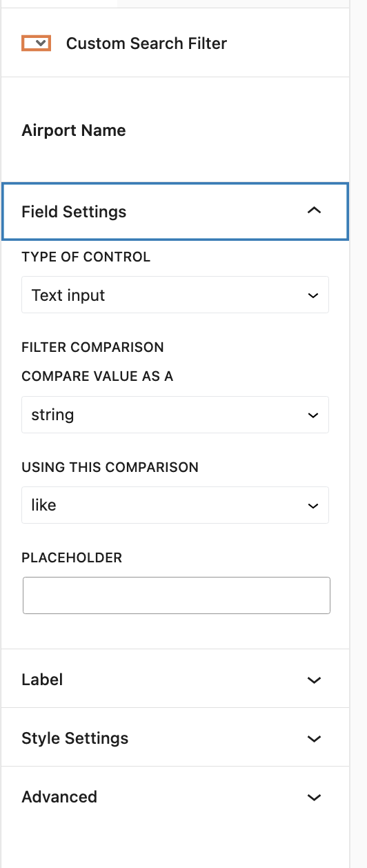
Task: Click the Label panel chevron icon
Action: [x=314, y=680]
